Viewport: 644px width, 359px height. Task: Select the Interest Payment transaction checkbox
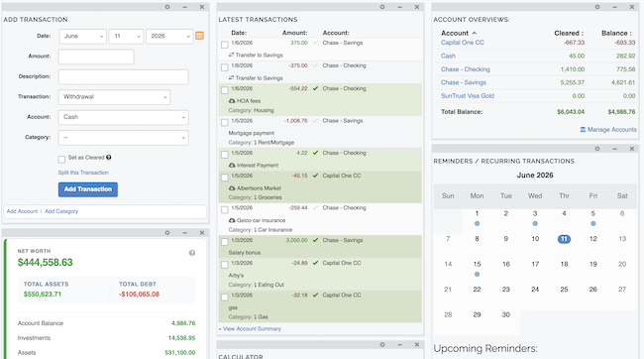tap(225, 155)
